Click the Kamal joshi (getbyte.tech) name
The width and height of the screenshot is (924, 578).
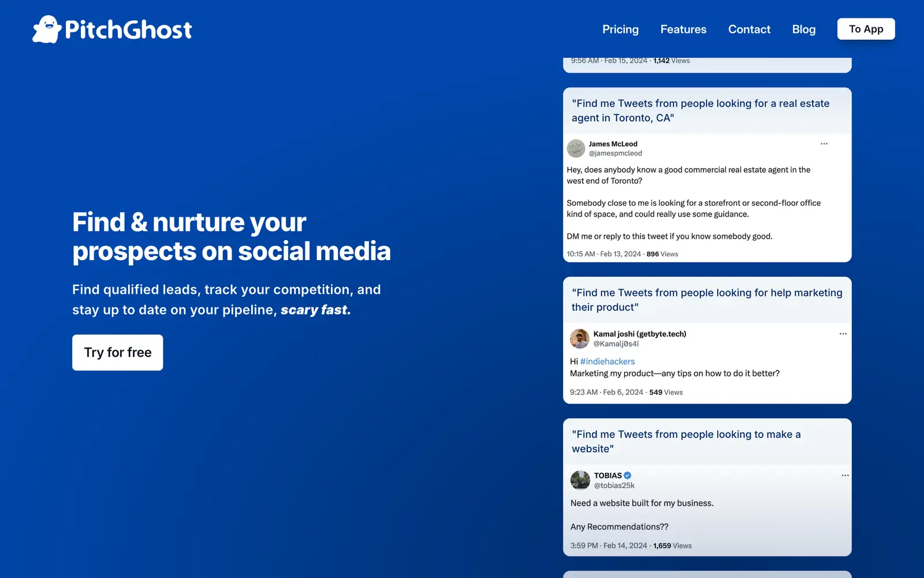click(x=640, y=334)
